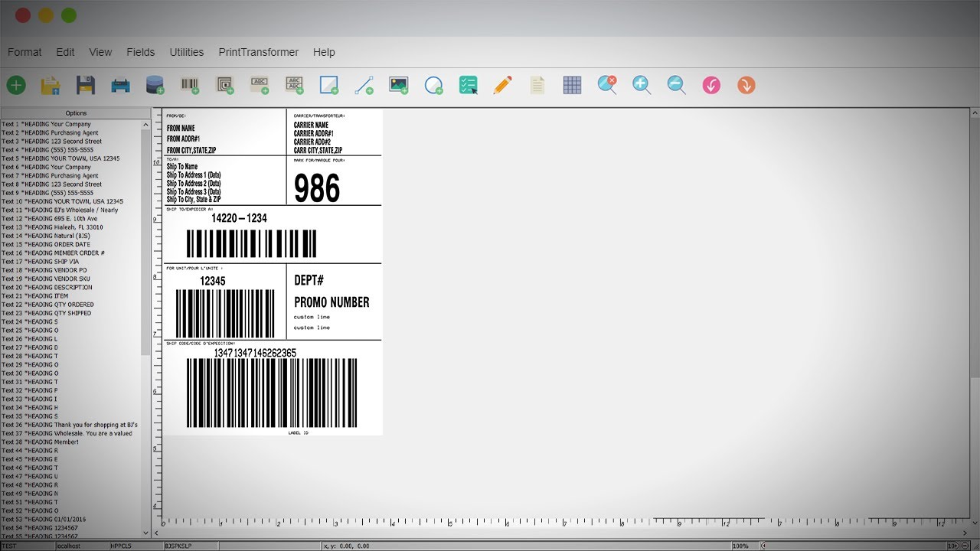The image size is (980, 551).
Task: Select Text 53 HEADING 01/01/2016 row
Action: point(70,519)
